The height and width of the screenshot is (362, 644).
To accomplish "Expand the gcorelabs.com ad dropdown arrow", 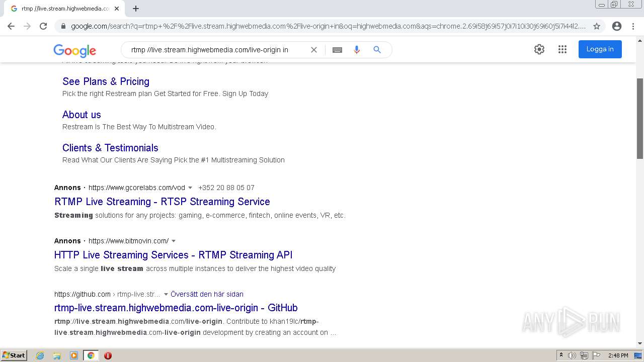I will click(190, 188).
